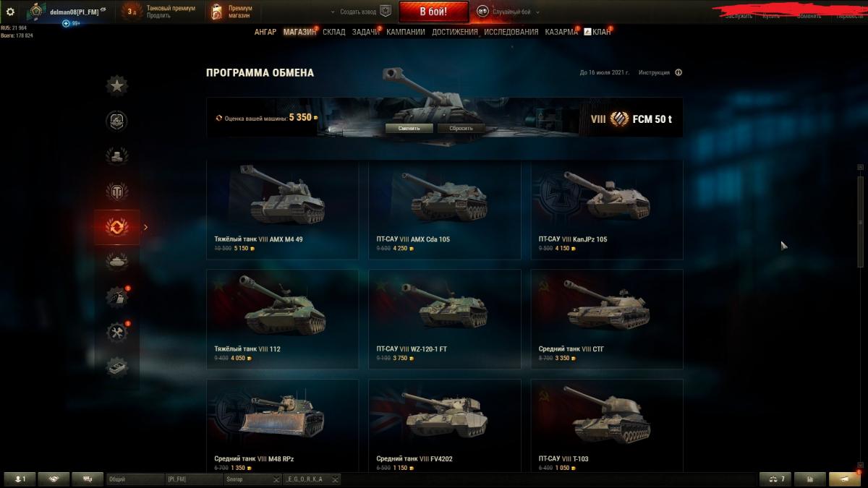
Task: Click the Сменить button
Action: click(409, 128)
